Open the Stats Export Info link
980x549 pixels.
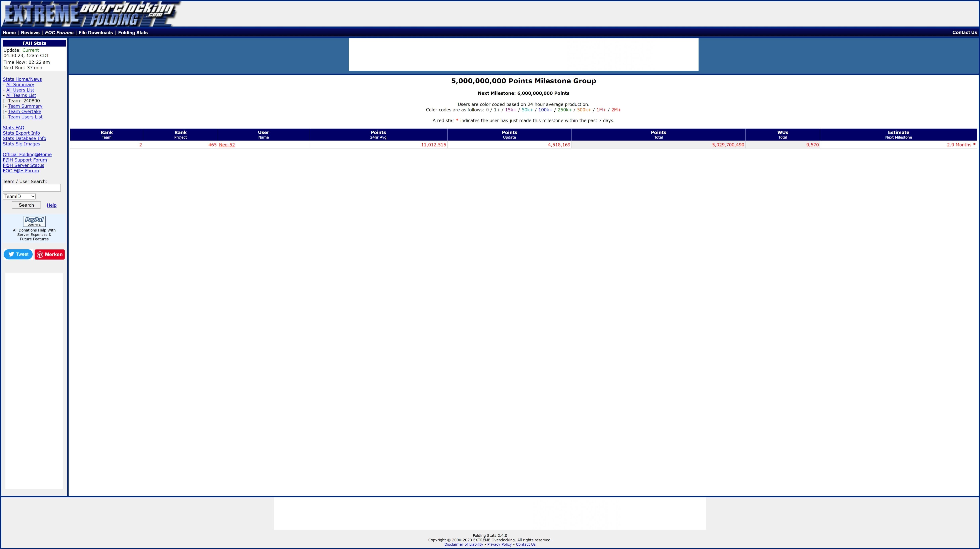pos(21,133)
